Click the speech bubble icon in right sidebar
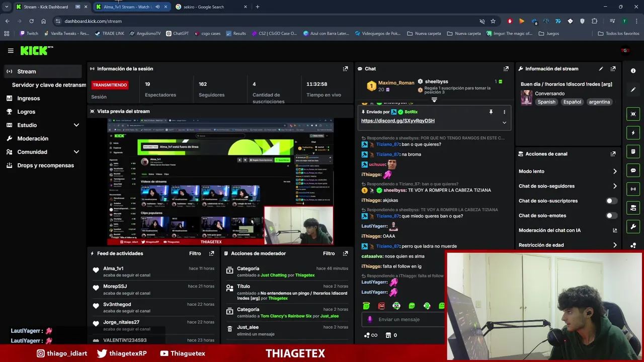Viewport: 644px width, 362px height. (x=633, y=170)
